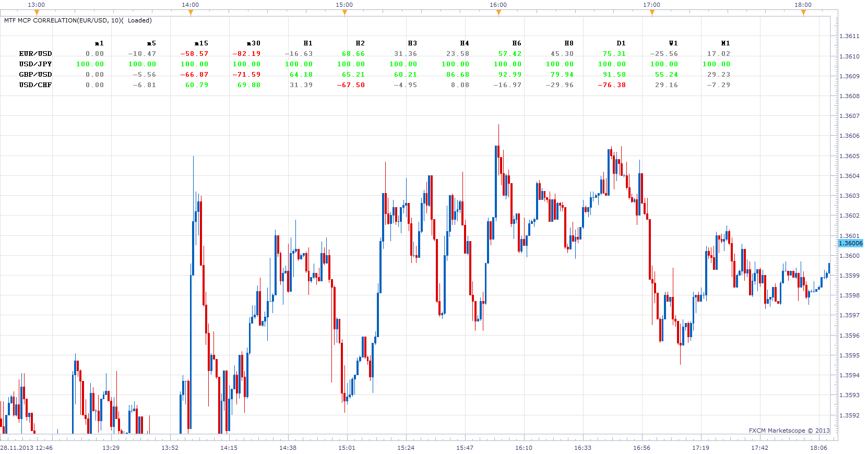Click the red value -66.87

194,75
